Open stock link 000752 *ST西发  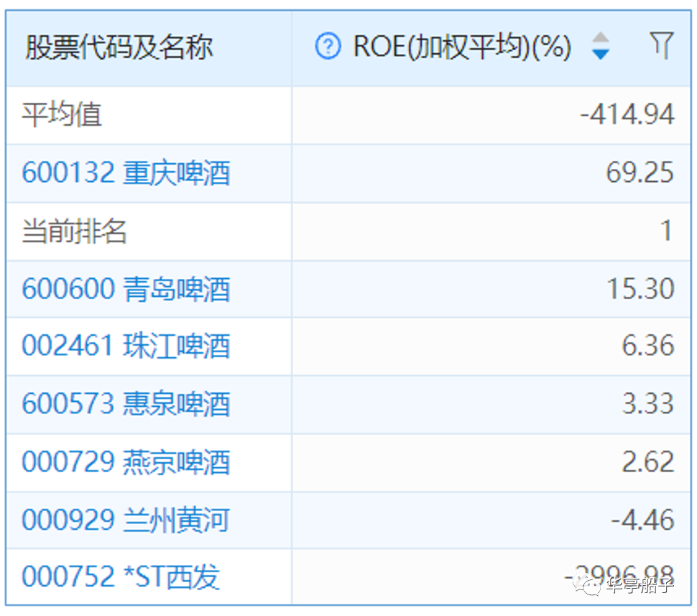coord(121,576)
